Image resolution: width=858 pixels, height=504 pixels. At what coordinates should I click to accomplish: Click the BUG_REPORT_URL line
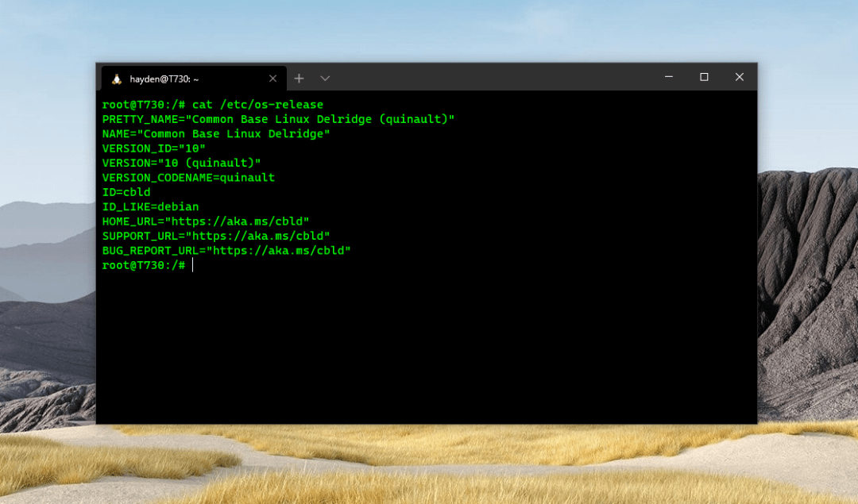click(226, 250)
